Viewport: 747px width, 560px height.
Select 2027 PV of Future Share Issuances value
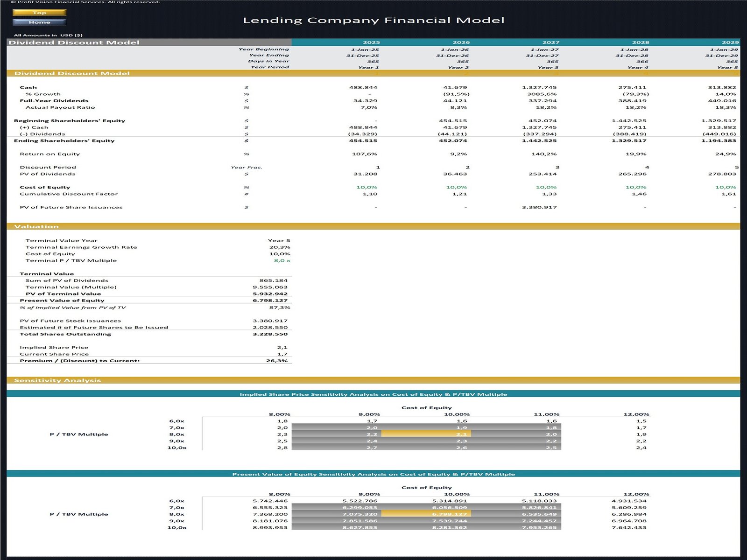coord(539,207)
